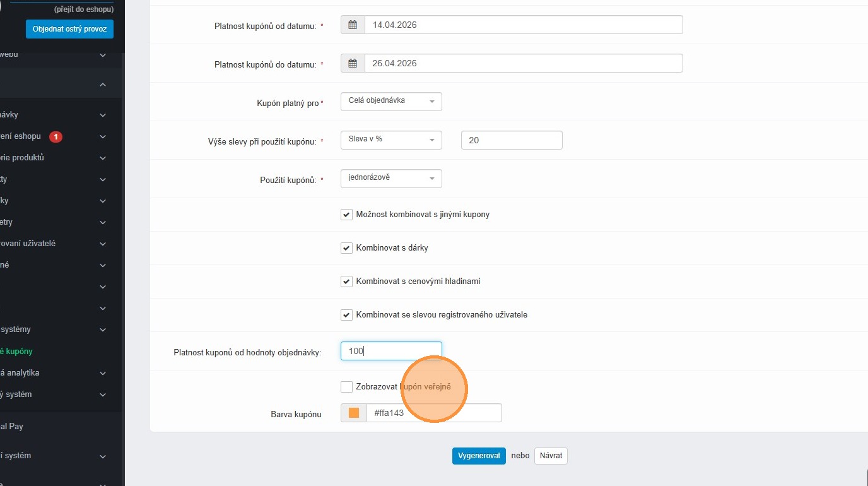
Task: Open 'Celá objednávka' dropdown
Action: (391, 101)
